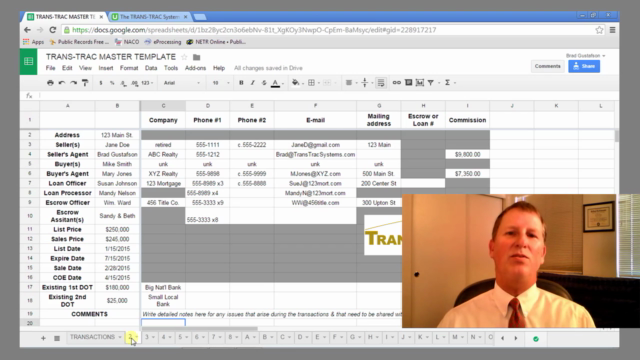640x360 pixels.
Task: Click the Insert chart icon
Action: (420, 83)
